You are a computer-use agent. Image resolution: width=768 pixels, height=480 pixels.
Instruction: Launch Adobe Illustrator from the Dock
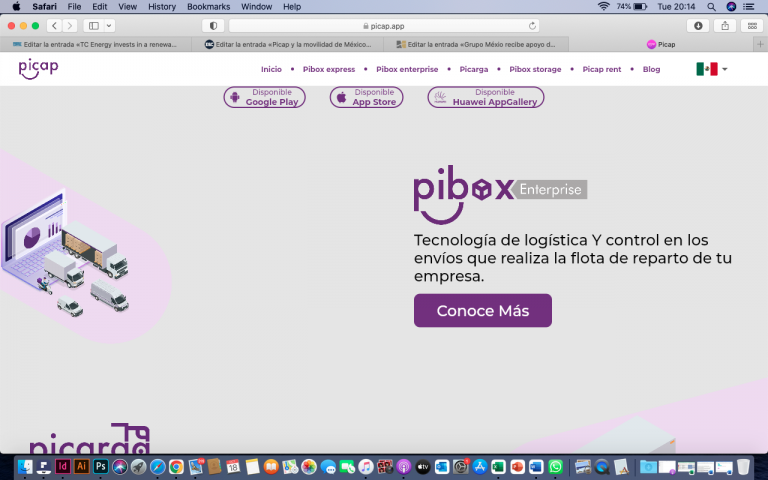[81, 467]
